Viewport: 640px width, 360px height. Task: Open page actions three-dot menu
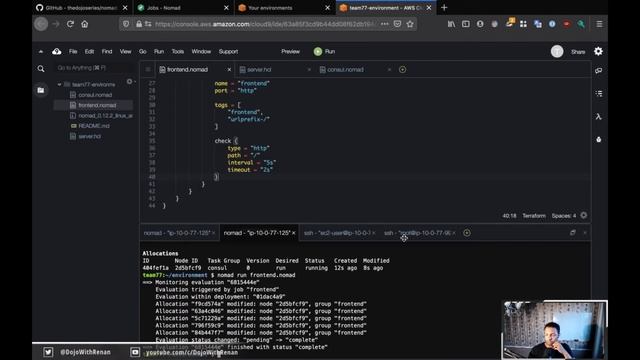(384, 24)
